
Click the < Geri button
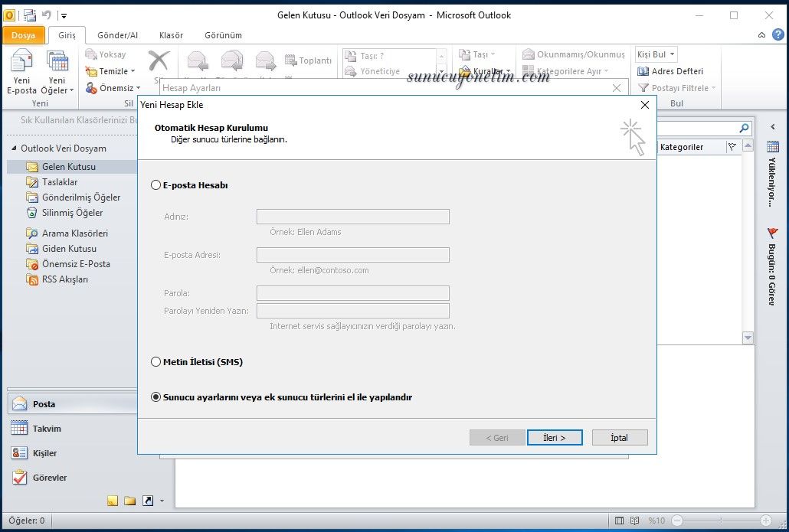[497, 438]
